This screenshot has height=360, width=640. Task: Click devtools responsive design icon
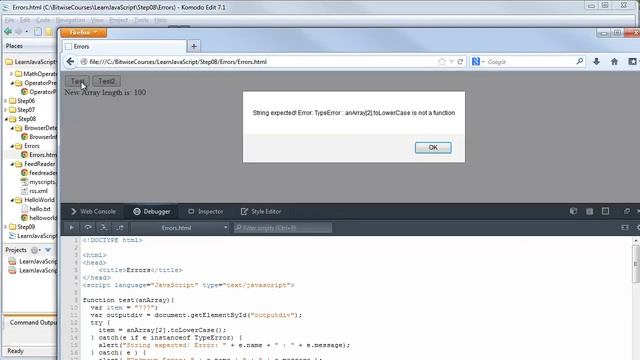pyautogui.click(x=605, y=211)
